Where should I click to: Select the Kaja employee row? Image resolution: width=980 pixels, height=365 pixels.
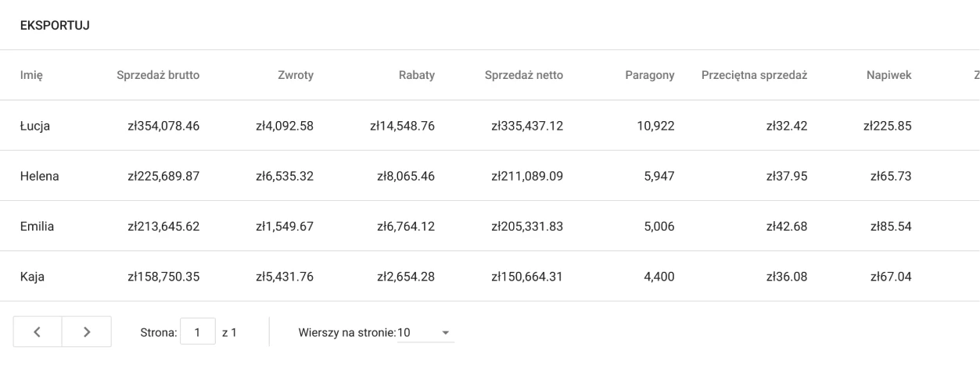[33, 275]
